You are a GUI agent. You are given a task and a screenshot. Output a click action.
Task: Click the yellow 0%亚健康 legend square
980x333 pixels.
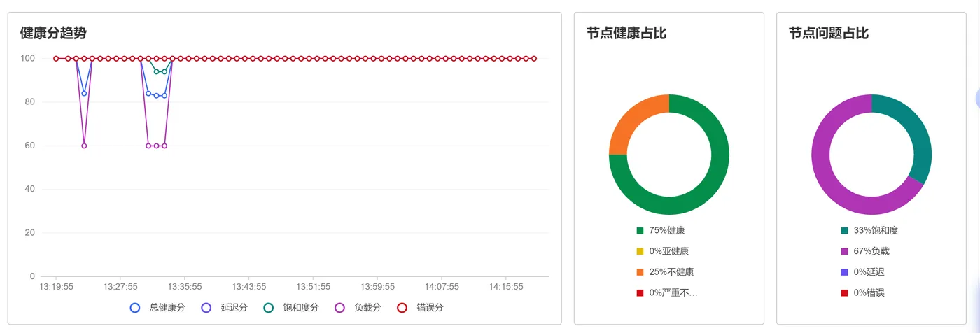tap(640, 251)
